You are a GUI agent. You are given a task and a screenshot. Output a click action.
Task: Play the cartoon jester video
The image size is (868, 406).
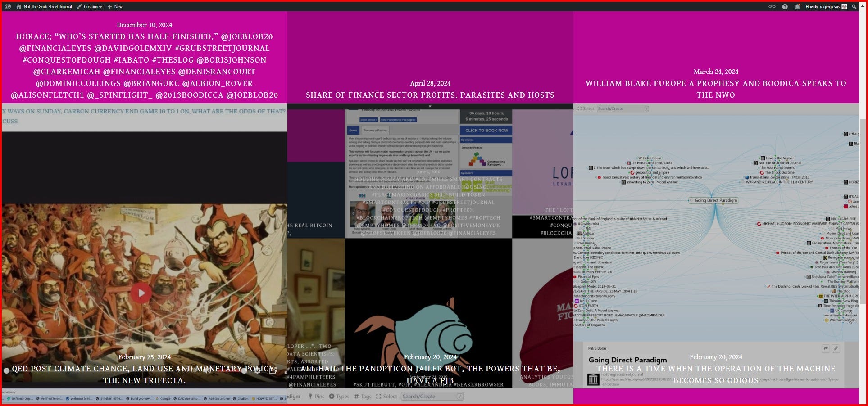click(x=141, y=293)
